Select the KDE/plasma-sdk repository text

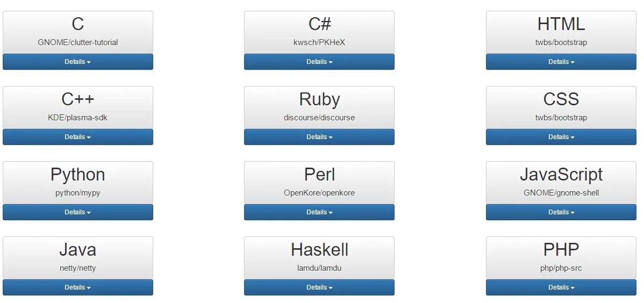(x=77, y=118)
